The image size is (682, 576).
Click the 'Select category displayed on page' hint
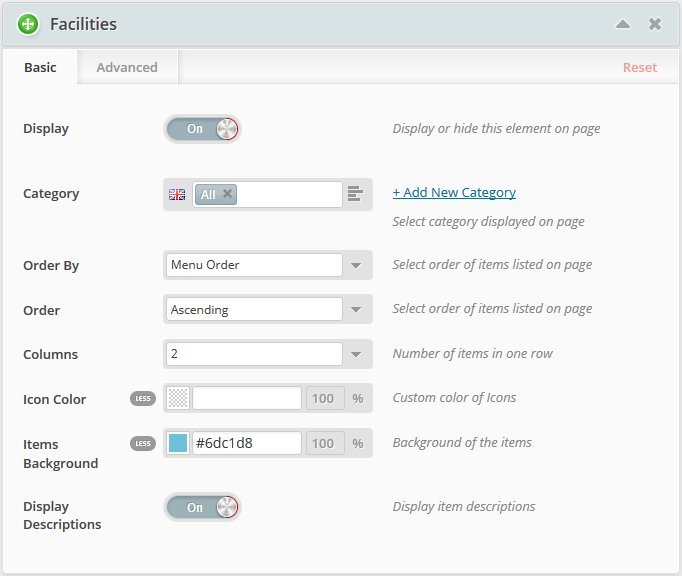click(x=488, y=221)
